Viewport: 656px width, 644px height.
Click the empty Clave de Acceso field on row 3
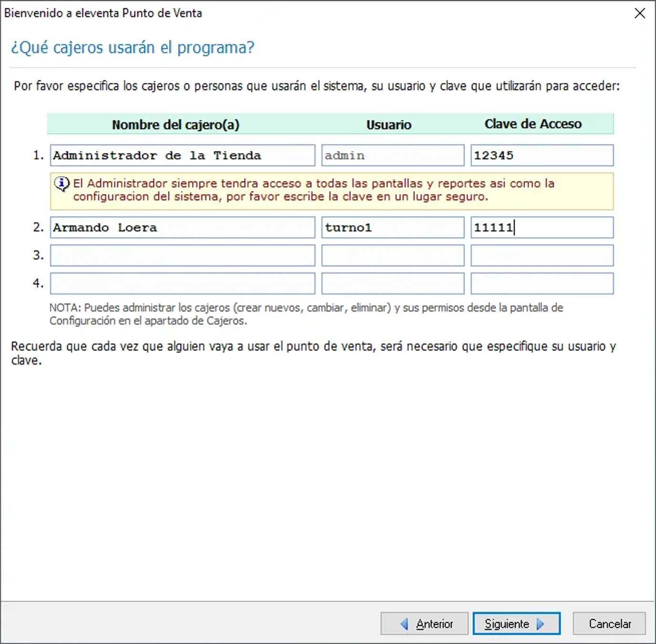tap(542, 255)
